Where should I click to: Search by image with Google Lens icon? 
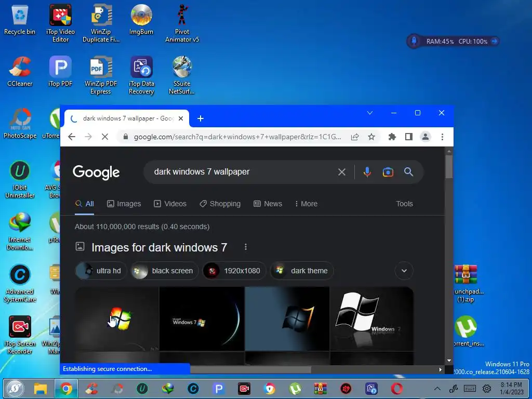pyautogui.click(x=388, y=172)
